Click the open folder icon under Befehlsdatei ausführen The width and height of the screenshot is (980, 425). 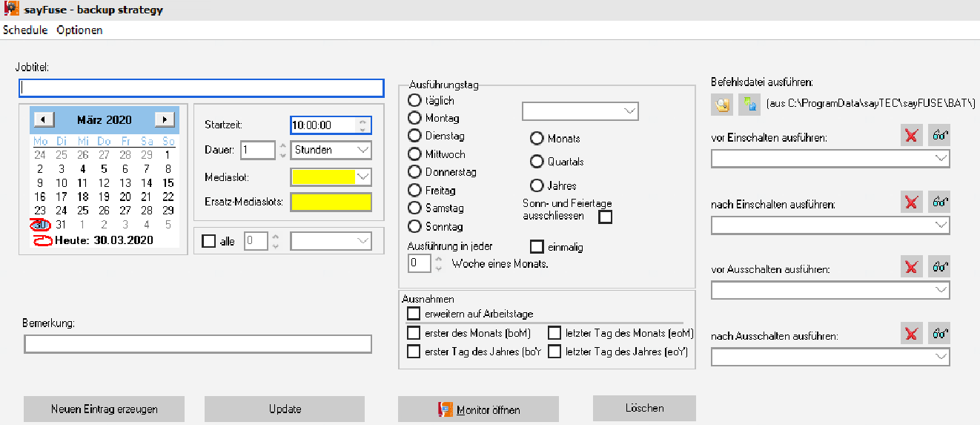coord(722,105)
